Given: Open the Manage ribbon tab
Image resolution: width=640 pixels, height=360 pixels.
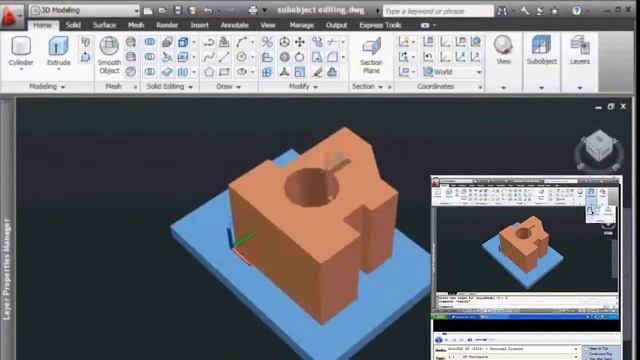Looking at the screenshot, I should [x=302, y=25].
